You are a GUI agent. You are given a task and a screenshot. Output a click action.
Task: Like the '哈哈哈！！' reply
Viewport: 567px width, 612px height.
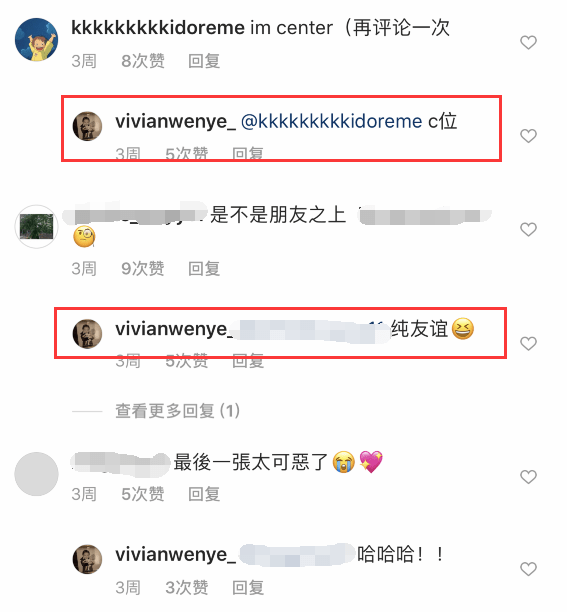(x=528, y=569)
